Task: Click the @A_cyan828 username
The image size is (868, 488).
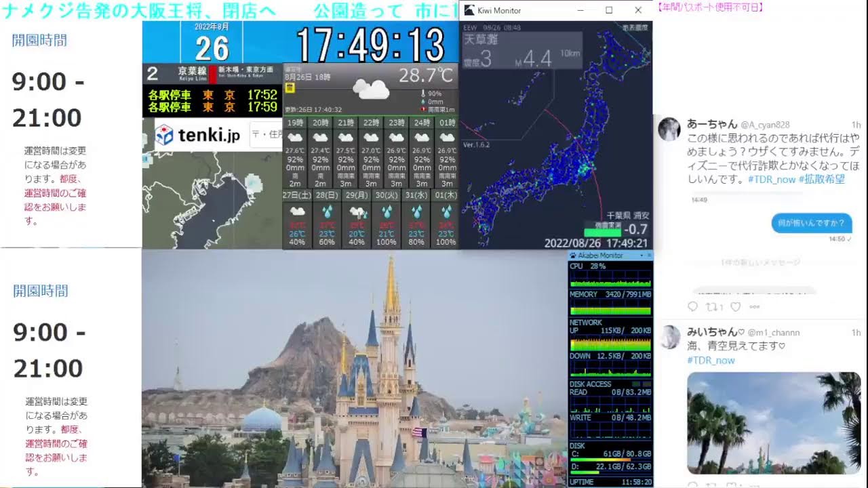Action: tap(765, 125)
